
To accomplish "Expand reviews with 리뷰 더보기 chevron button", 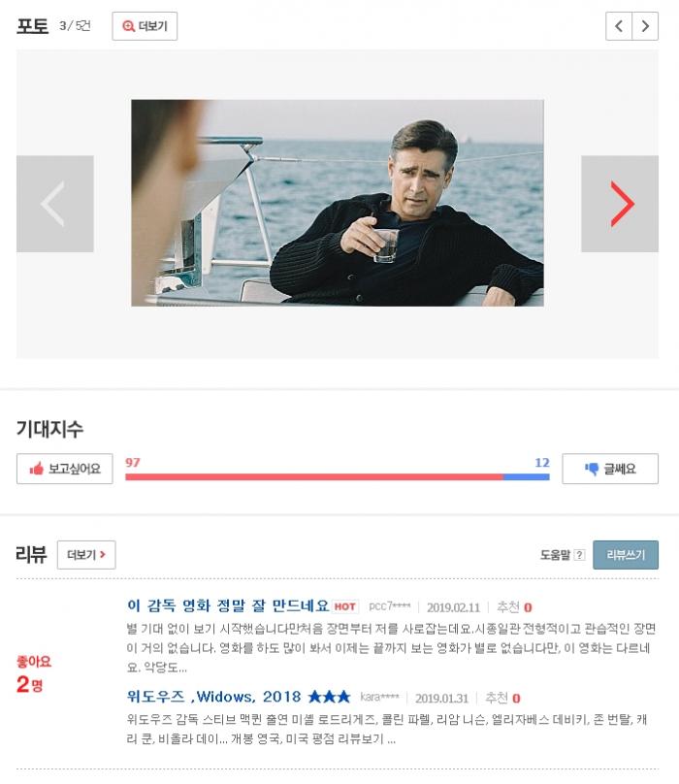I will coord(86,554).
